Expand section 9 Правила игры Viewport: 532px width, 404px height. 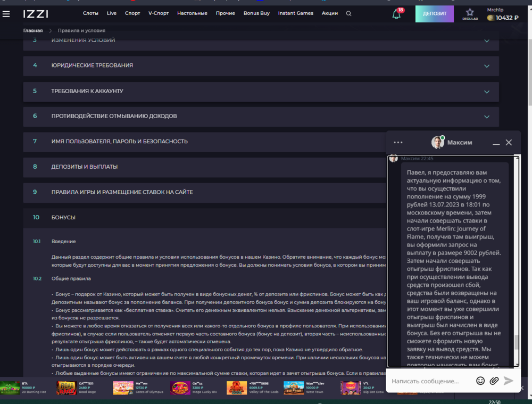click(x=205, y=192)
